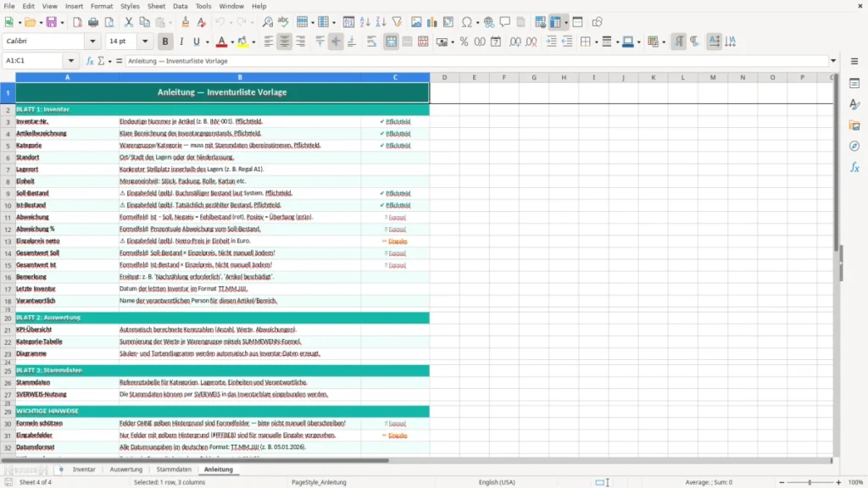Apply the red font color

click(x=221, y=42)
